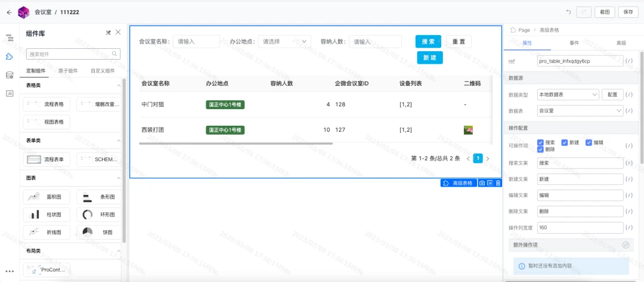Open the component library puzzle icon
This screenshot has height=282, width=644.
tap(10, 57)
